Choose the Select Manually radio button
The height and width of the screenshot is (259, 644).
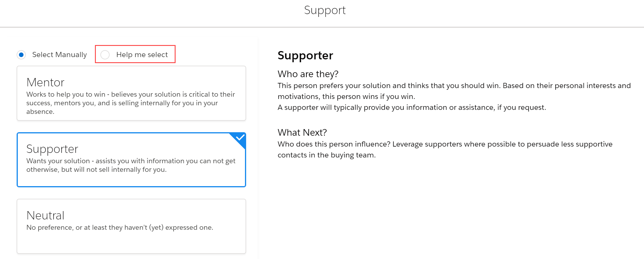coord(21,54)
